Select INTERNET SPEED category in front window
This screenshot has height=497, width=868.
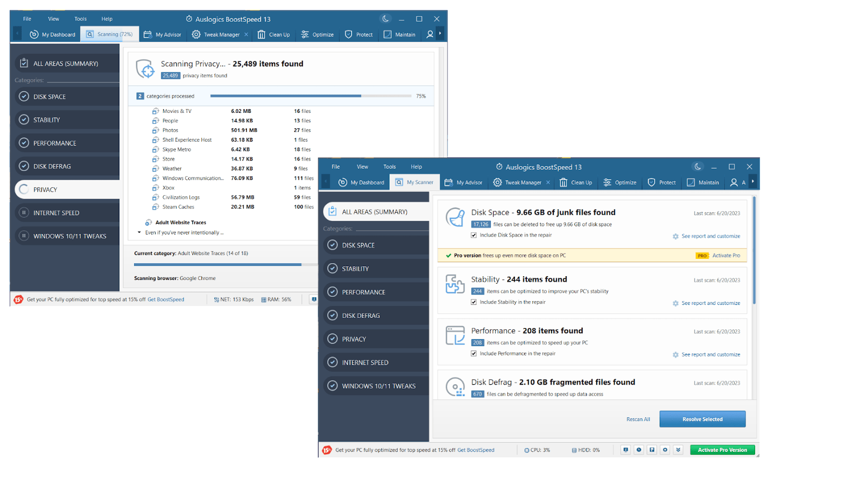tap(376, 362)
